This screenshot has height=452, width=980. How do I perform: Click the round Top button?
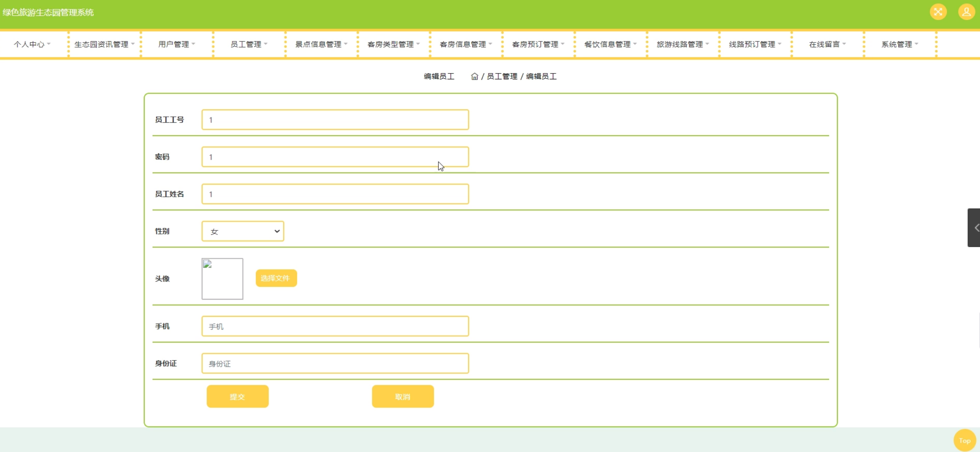(x=965, y=440)
